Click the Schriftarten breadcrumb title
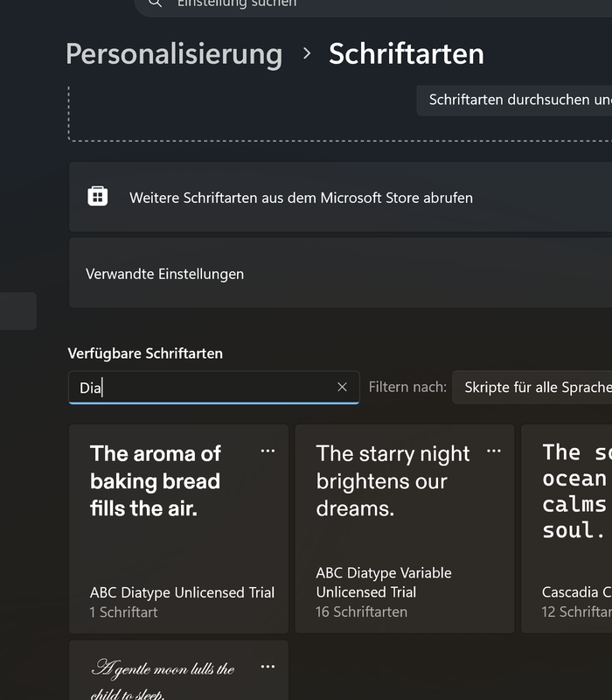Screen dimensions: 612x700 [x=407, y=54]
